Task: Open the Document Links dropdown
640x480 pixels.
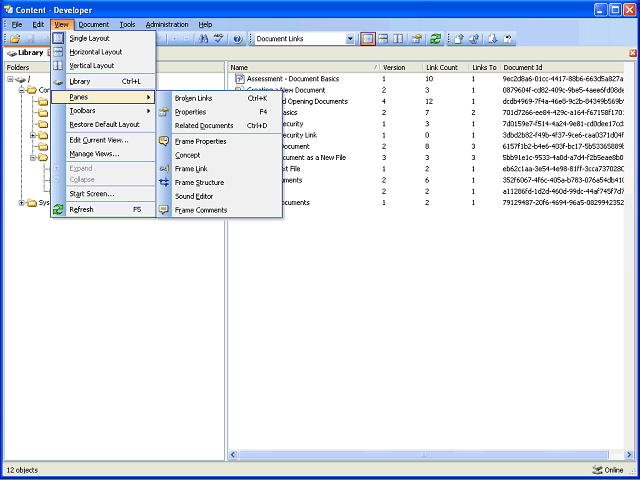Action: (x=350, y=39)
